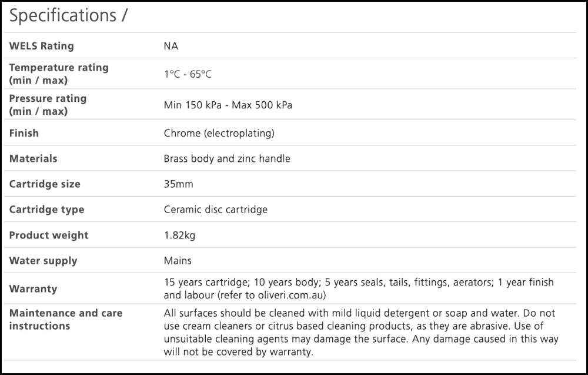
Task: Click the 1.82kg product weight value
Action: click(x=179, y=235)
